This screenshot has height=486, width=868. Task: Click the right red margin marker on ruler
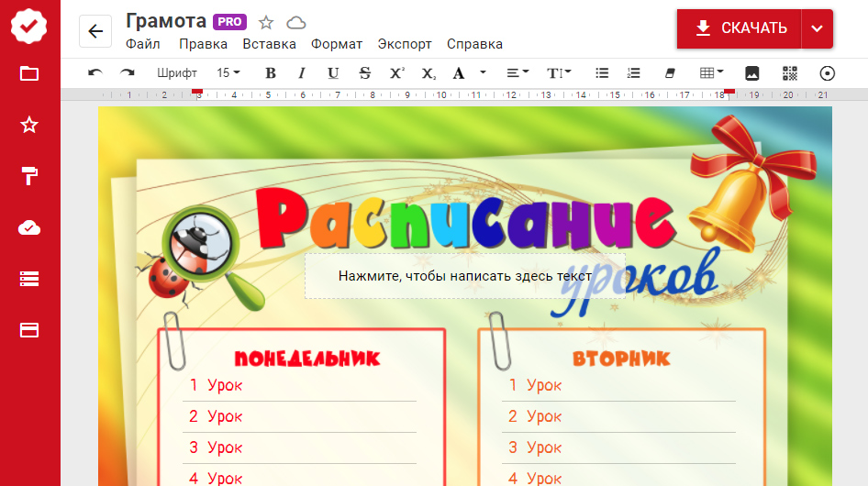click(729, 93)
